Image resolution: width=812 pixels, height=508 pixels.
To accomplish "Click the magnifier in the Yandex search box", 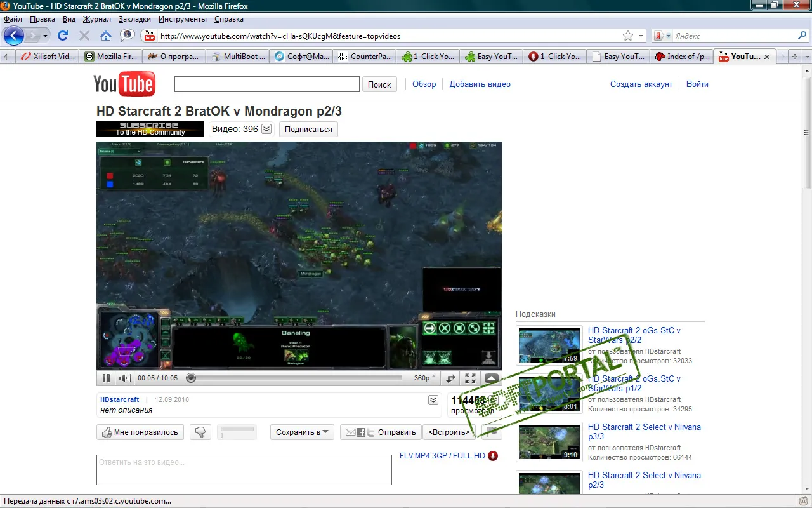I will (x=802, y=36).
